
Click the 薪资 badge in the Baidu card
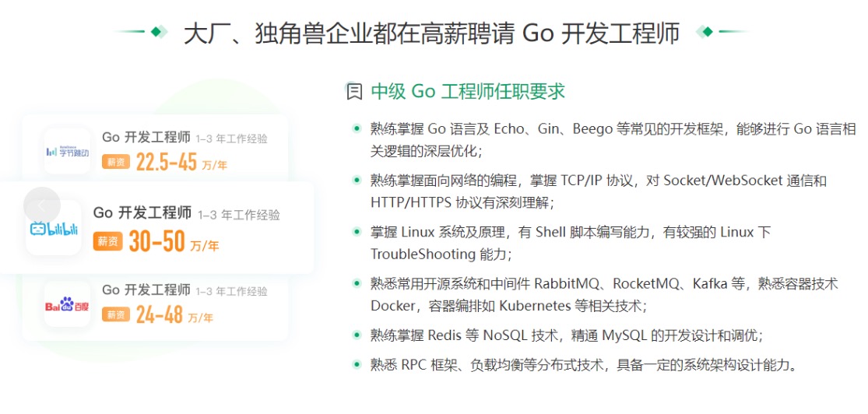click(x=116, y=314)
